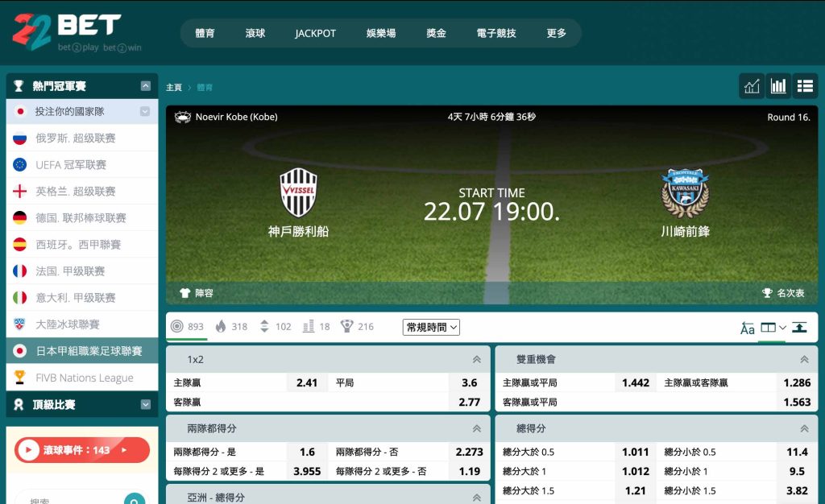This screenshot has height=504, width=825.
Task: Click the Vissel Kobe team crest
Action: tap(298, 192)
